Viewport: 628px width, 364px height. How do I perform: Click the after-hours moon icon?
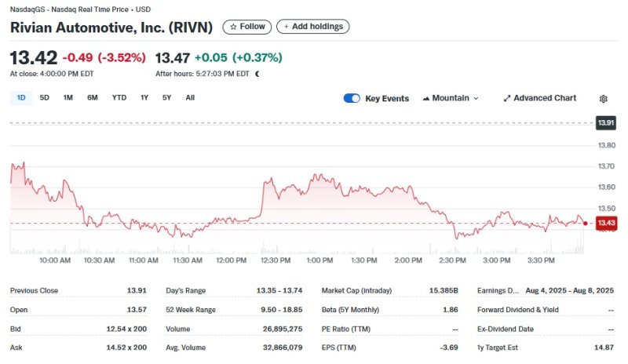click(257, 74)
